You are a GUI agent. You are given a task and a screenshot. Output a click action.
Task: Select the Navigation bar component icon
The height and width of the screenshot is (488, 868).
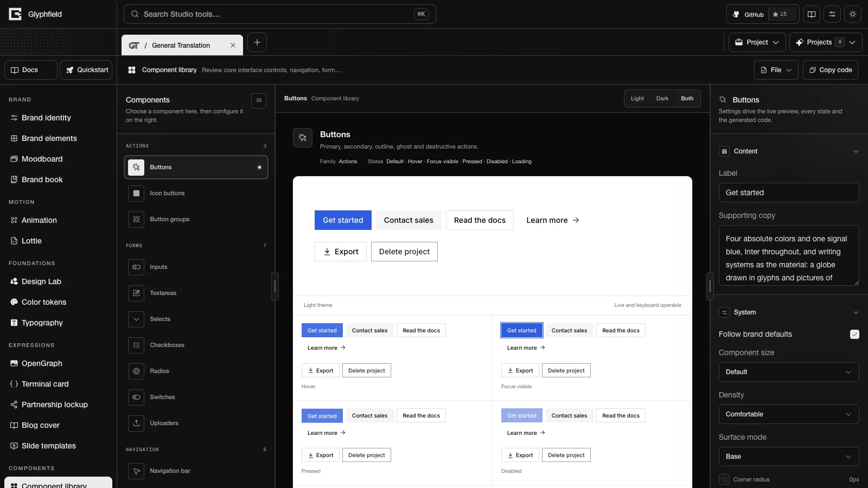pyautogui.click(x=136, y=471)
